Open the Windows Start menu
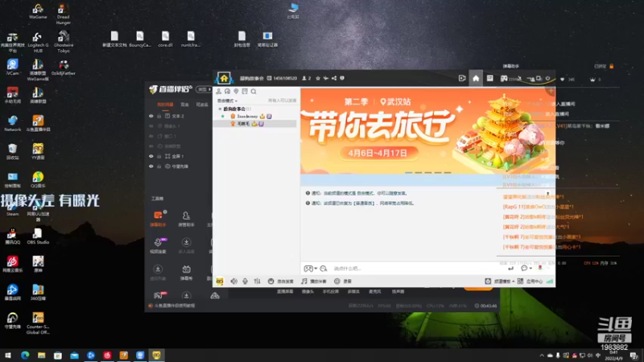644x362 pixels. 8,355
